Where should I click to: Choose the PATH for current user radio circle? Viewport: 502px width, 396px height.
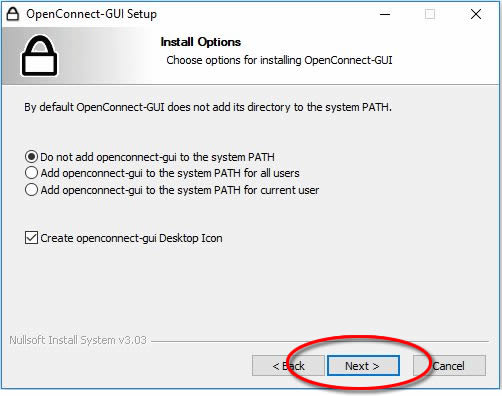pos(31,190)
